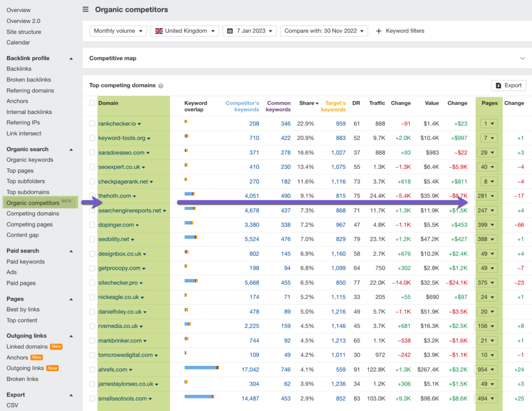
Task: Click the hamburger menu icon beside Organic competitors
Action: click(x=86, y=9)
